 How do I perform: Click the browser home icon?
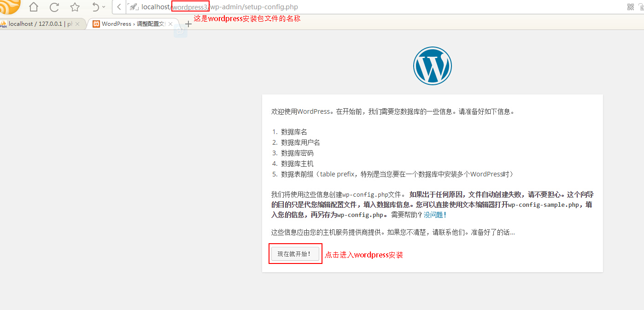(34, 7)
